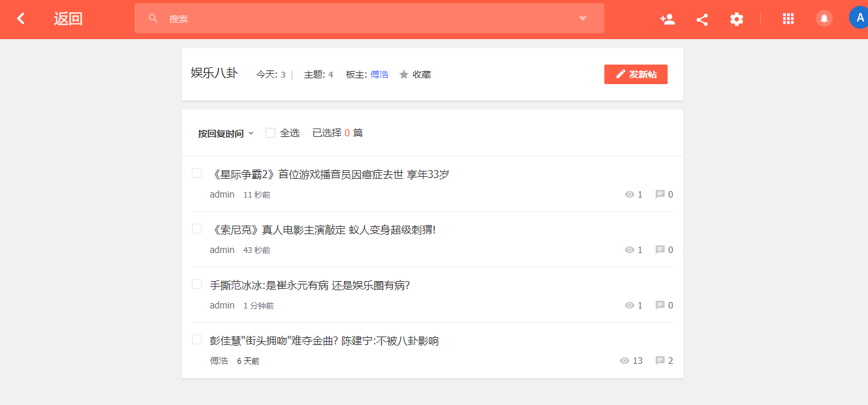This screenshot has height=405, width=868.
Task: Tick checkbox for 《索尼克》 post
Action: pos(196,229)
